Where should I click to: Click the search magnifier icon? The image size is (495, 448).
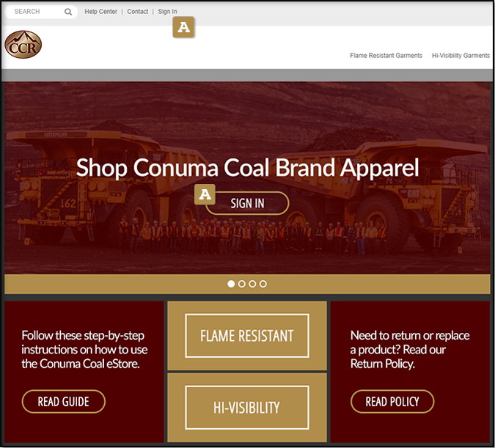coord(68,12)
